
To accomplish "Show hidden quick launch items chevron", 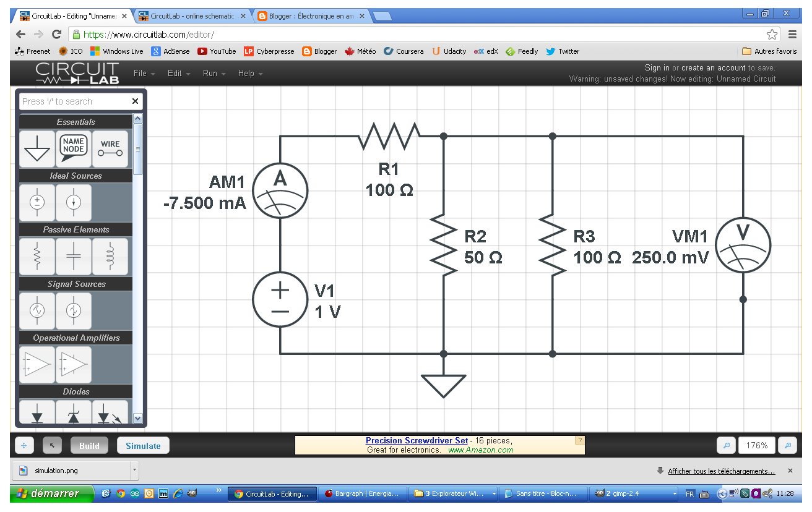I will pyautogui.click(x=218, y=491).
